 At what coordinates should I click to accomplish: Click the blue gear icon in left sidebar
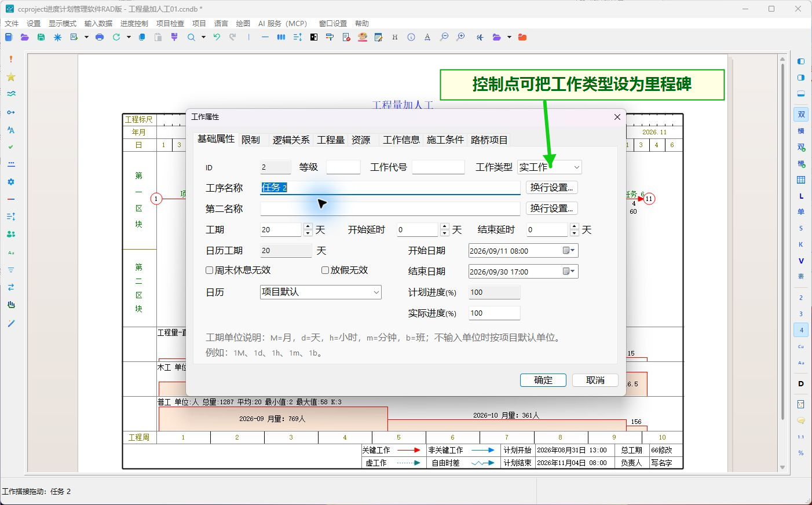point(11,182)
